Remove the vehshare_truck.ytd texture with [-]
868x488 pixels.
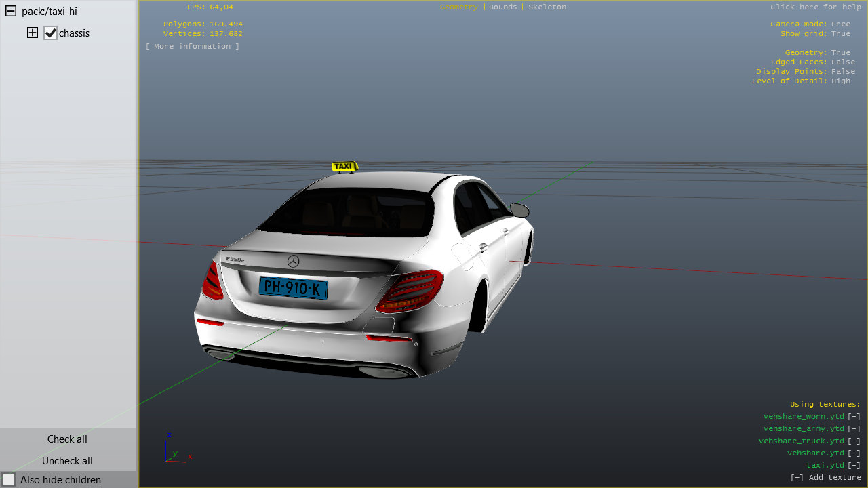[x=854, y=441]
